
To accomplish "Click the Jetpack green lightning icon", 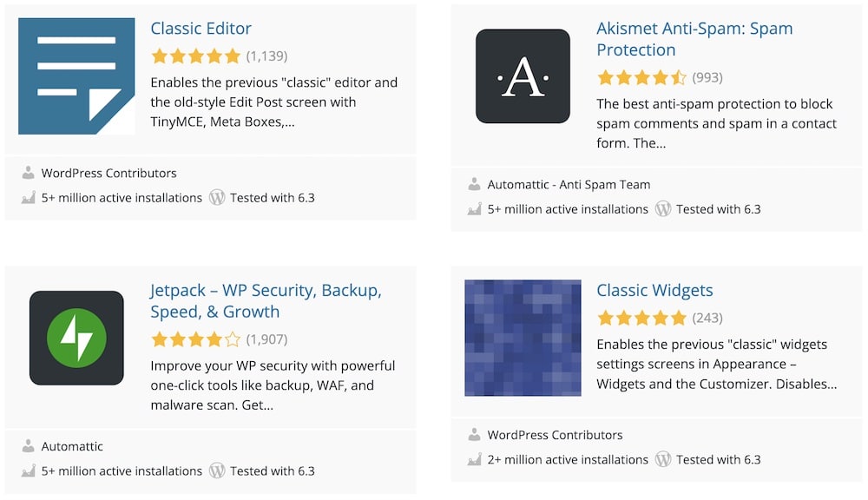I will (x=76, y=338).
